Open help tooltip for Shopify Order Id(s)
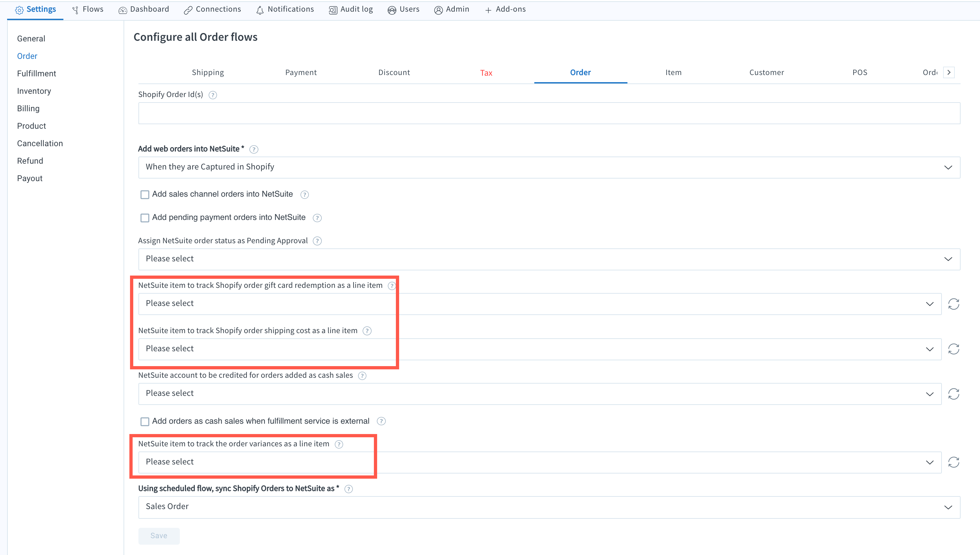This screenshot has height=555, width=980. (x=213, y=95)
